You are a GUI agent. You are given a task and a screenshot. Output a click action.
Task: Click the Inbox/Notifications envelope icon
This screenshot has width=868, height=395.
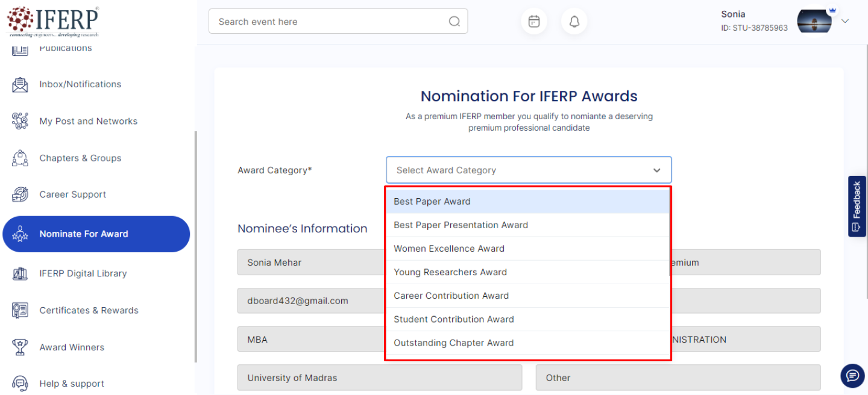[x=20, y=85]
